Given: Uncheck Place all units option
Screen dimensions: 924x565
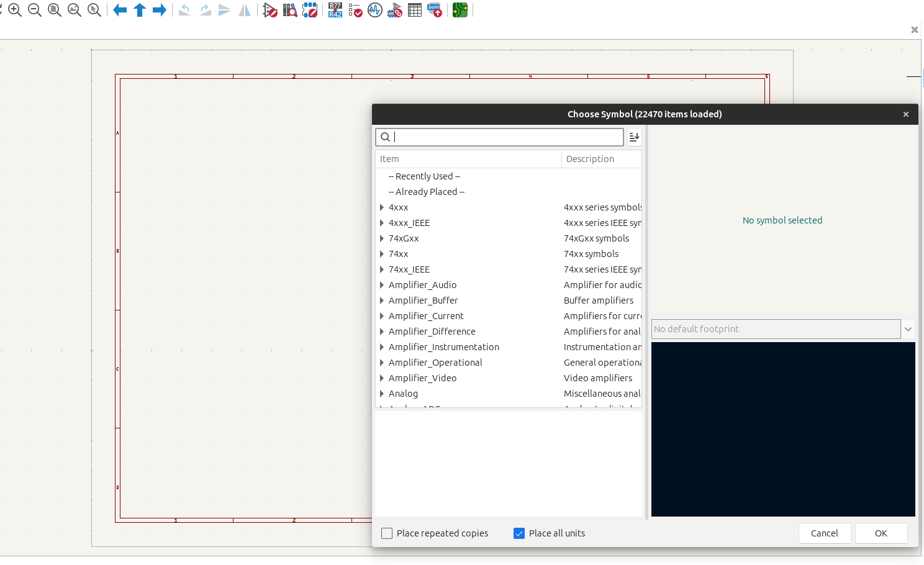Looking at the screenshot, I should pos(519,533).
